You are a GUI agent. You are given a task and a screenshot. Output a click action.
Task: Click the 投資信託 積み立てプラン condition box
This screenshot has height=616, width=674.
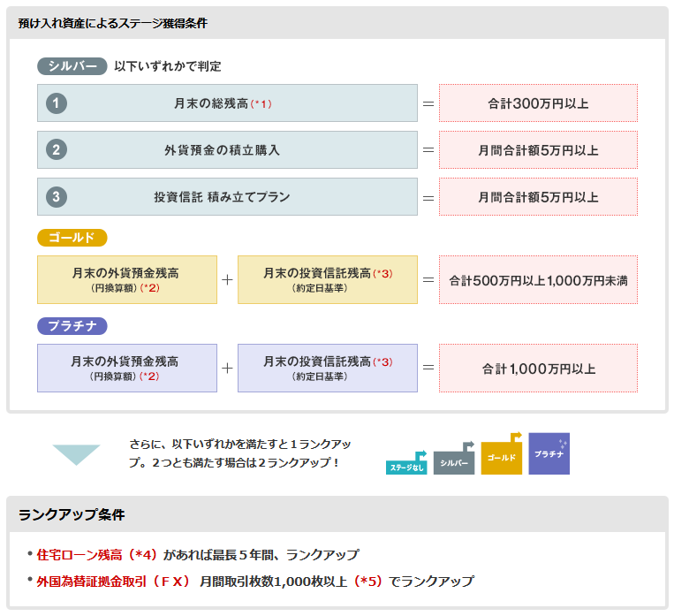coord(227,196)
